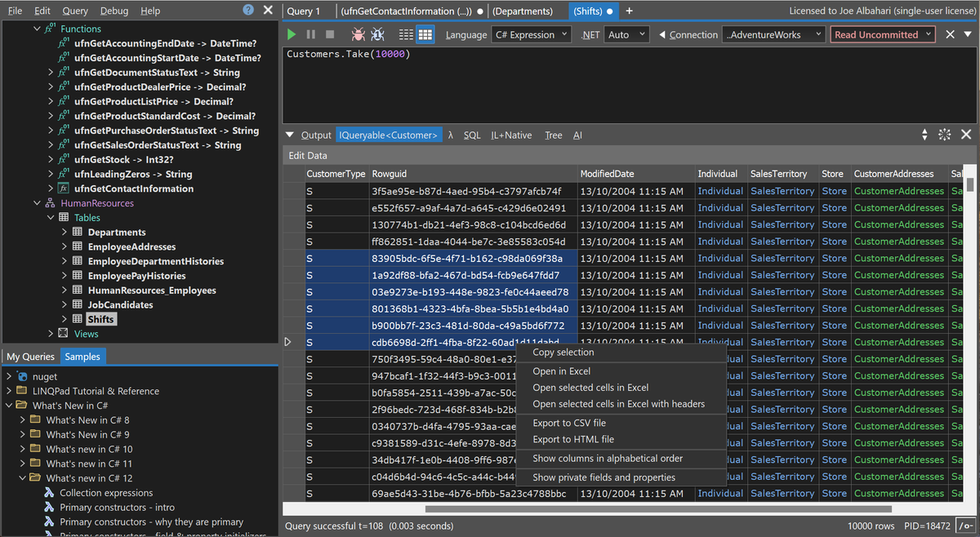Screen dimensions: 980x537
Task: Switch to data grids results view icon
Action: [425, 35]
